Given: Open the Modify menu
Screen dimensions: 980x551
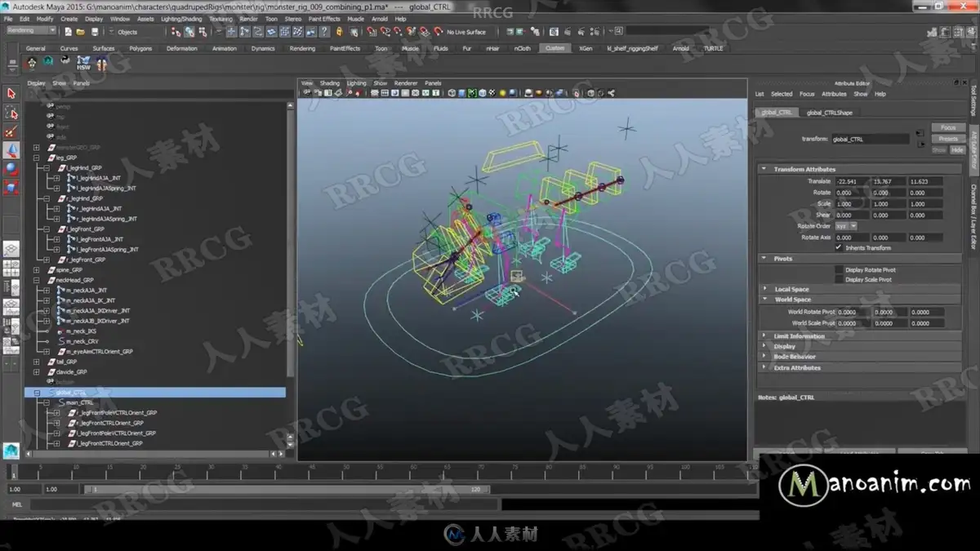Looking at the screenshot, I should [x=45, y=19].
